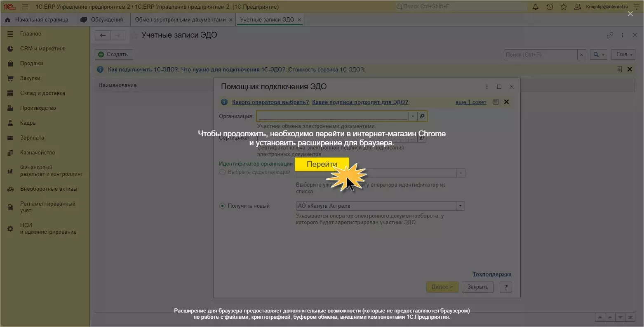This screenshot has width=644, height=327.
Task: Focus the global search field Поиск Ctrl+Shift+F
Action: point(461,7)
